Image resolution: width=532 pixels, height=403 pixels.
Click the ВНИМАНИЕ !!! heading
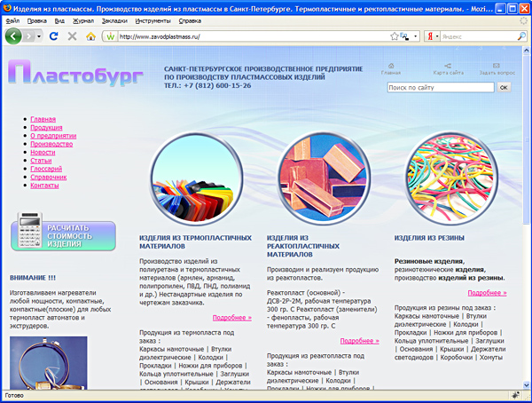pyautogui.click(x=33, y=278)
